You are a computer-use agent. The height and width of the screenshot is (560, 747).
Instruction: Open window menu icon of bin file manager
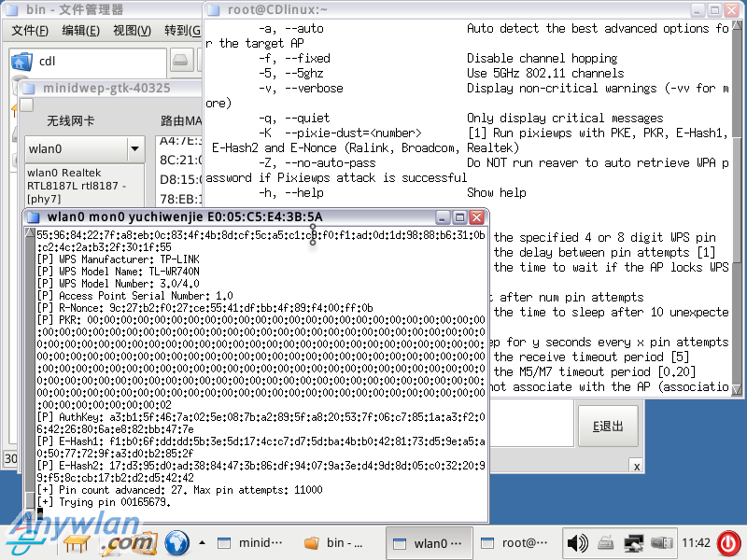[x=12, y=9]
